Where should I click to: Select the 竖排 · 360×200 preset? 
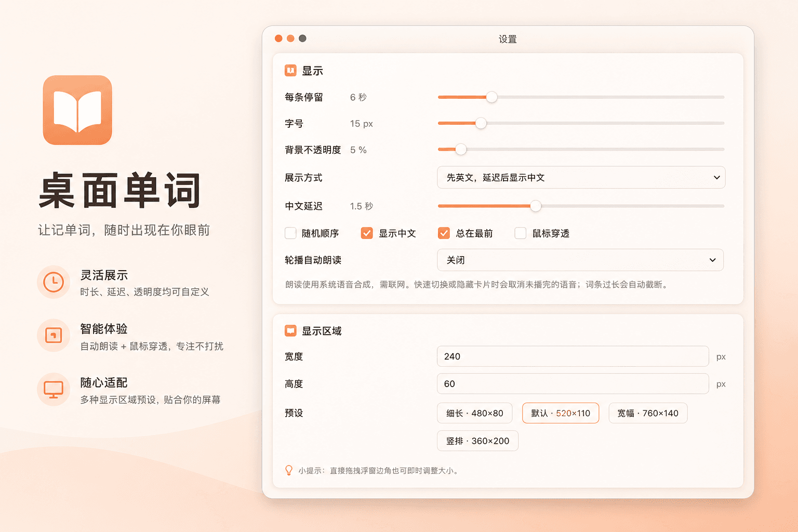pos(477,441)
